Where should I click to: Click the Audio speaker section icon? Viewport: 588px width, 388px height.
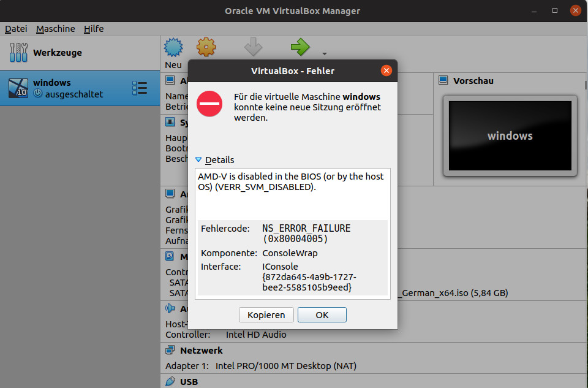pyautogui.click(x=170, y=308)
